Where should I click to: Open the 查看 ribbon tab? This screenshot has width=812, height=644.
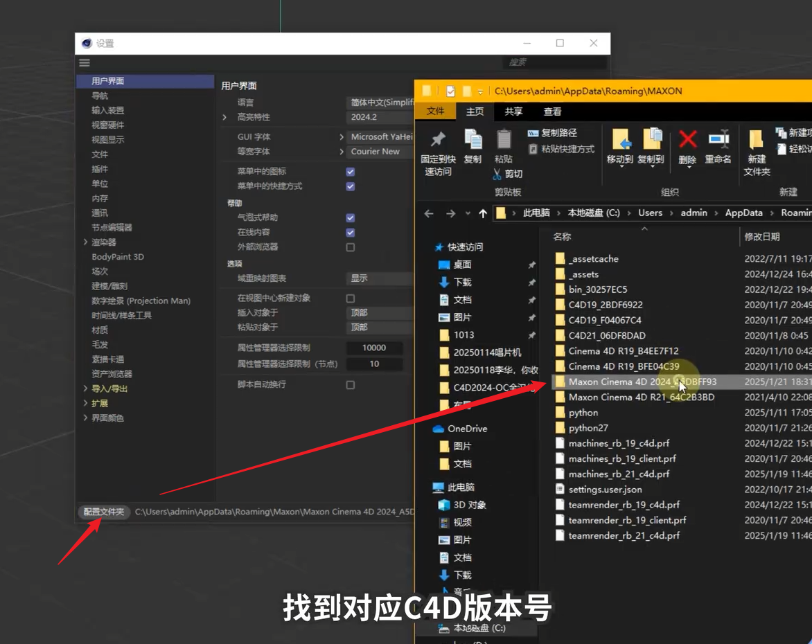click(x=552, y=111)
